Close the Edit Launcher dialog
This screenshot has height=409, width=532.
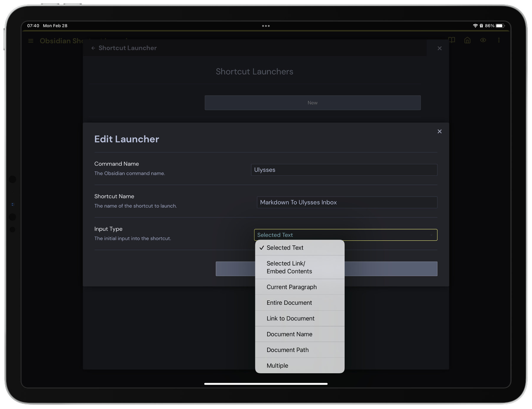coord(439,131)
